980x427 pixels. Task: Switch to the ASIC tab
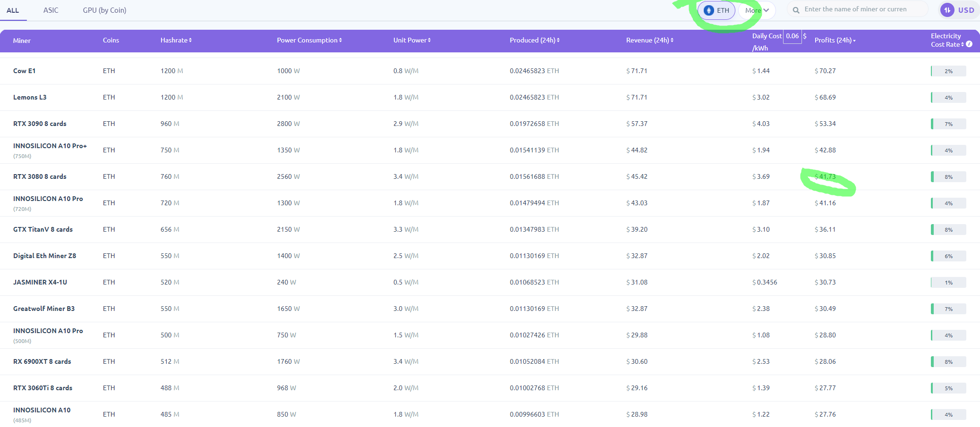(x=51, y=10)
